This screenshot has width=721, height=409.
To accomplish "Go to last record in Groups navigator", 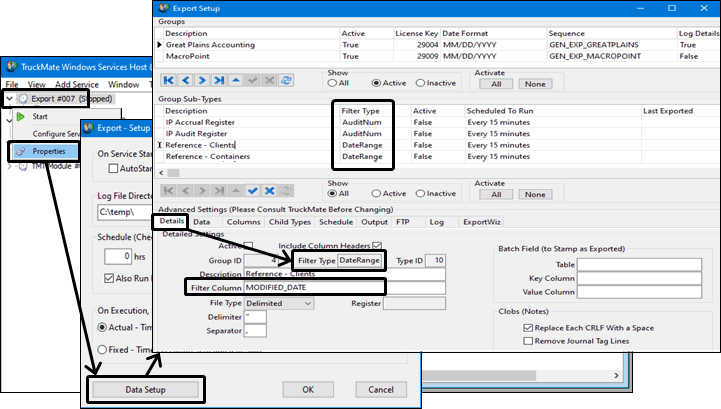I will (x=219, y=81).
